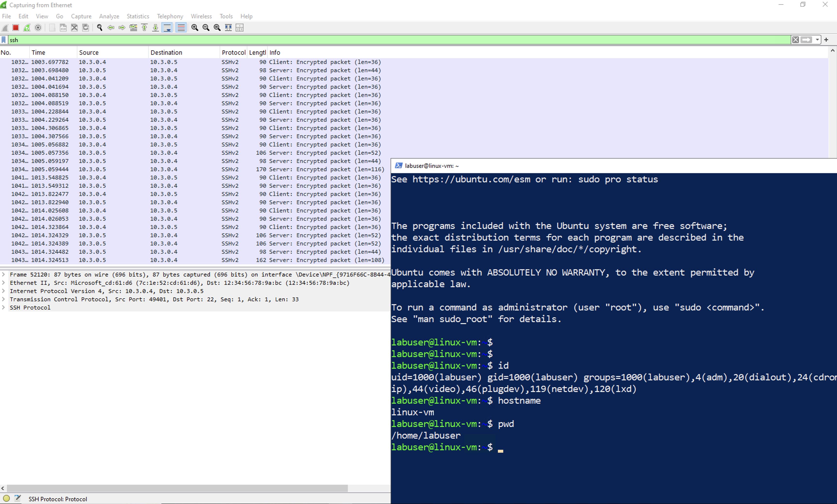Restart the current capture
The image size is (837, 504).
[27, 27]
